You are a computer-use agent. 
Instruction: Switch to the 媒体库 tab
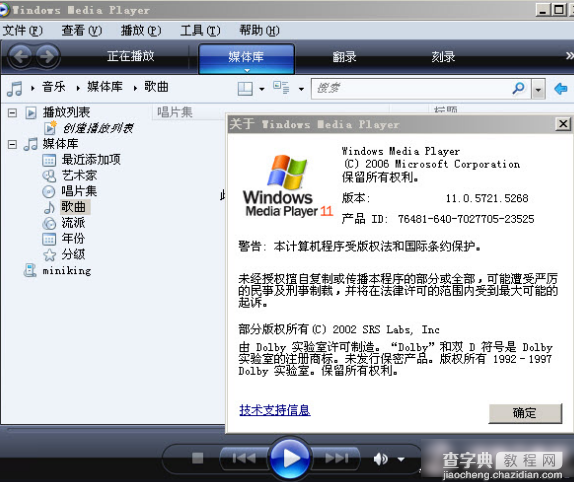(x=246, y=58)
